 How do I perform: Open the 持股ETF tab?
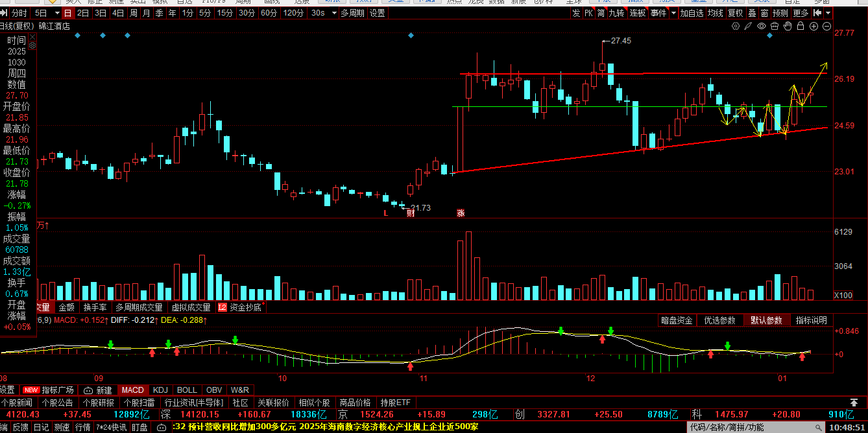[x=396, y=403]
